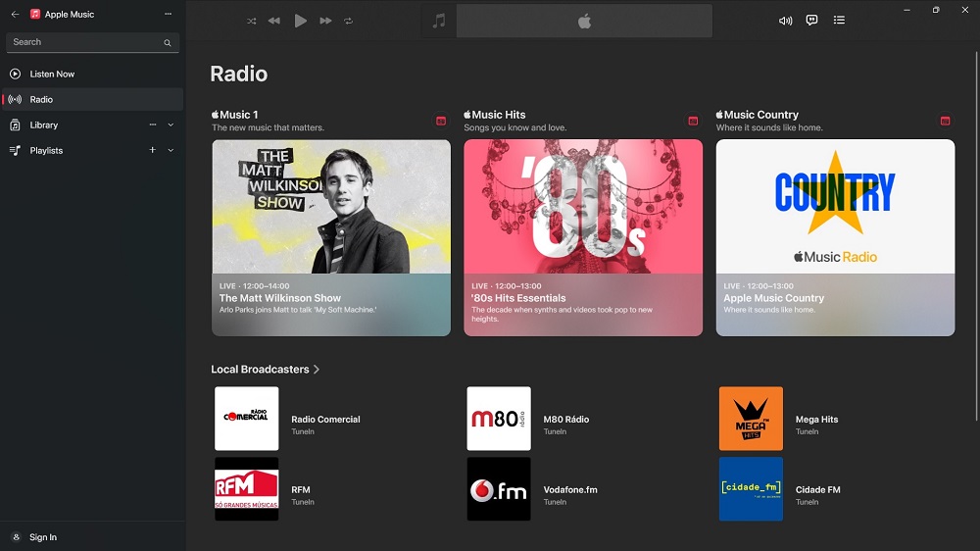Skip to previous track
980x551 pixels.
pyautogui.click(x=273, y=21)
